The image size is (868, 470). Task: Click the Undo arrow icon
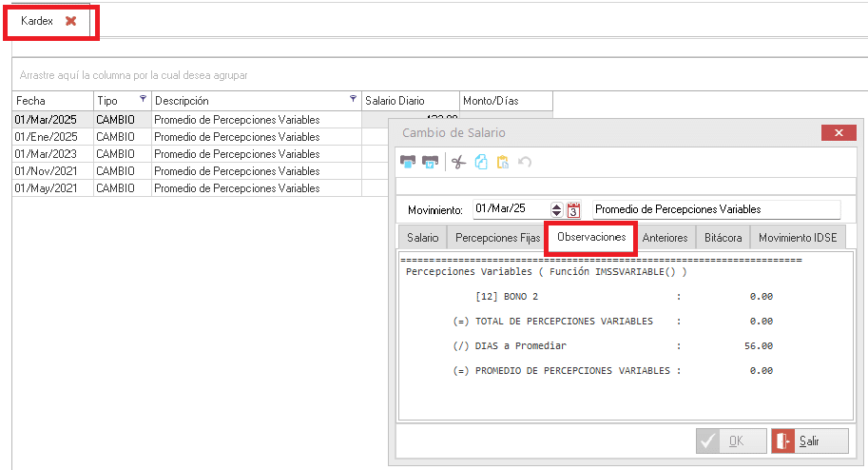pyautogui.click(x=525, y=162)
